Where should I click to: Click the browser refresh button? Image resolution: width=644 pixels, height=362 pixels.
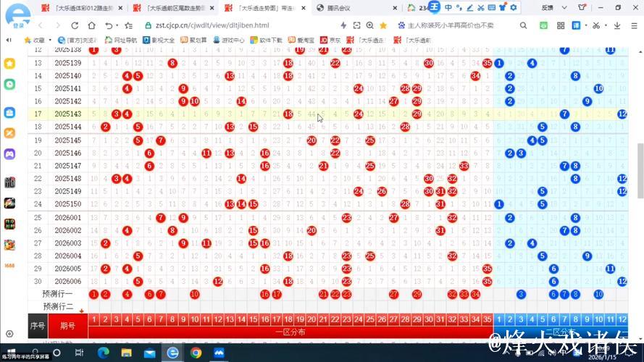(75, 25)
